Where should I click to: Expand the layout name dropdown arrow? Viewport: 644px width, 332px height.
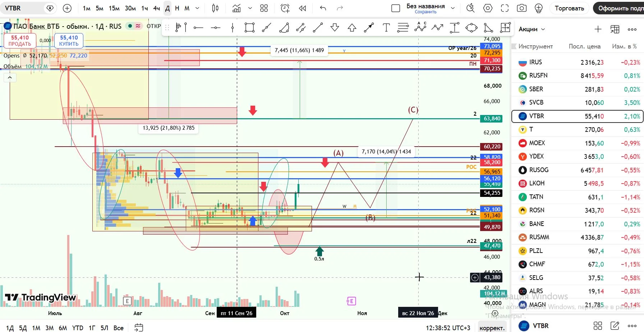click(453, 8)
